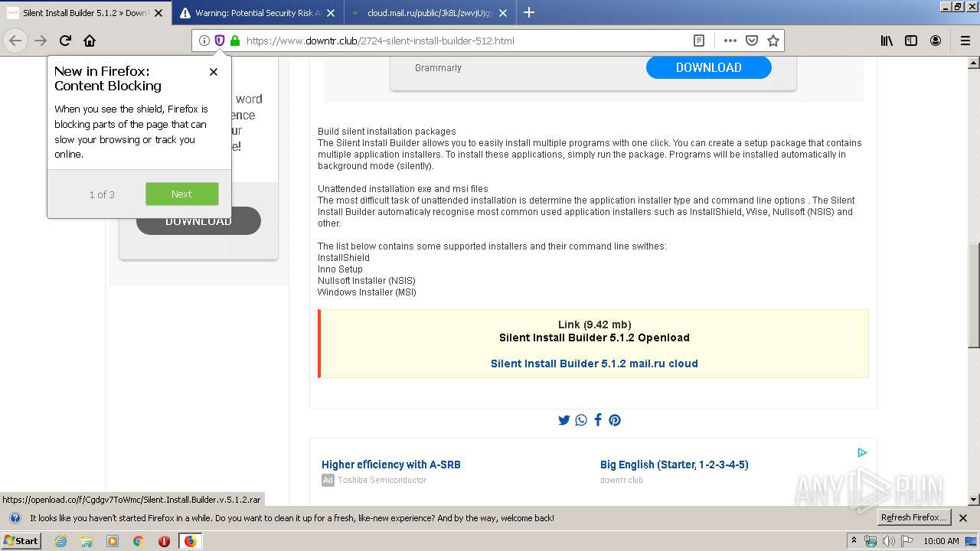Click Toshiba Semiconductor ad label
The width and height of the screenshot is (980, 551).
click(x=382, y=480)
